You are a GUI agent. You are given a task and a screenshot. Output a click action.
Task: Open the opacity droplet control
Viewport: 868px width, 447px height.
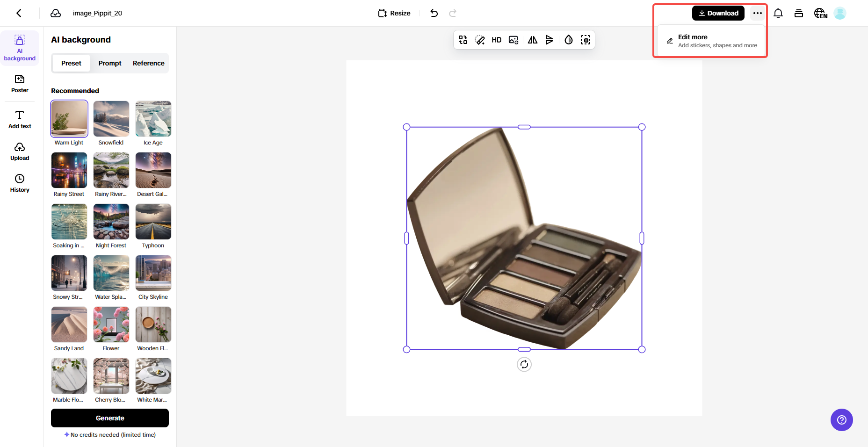coord(569,40)
